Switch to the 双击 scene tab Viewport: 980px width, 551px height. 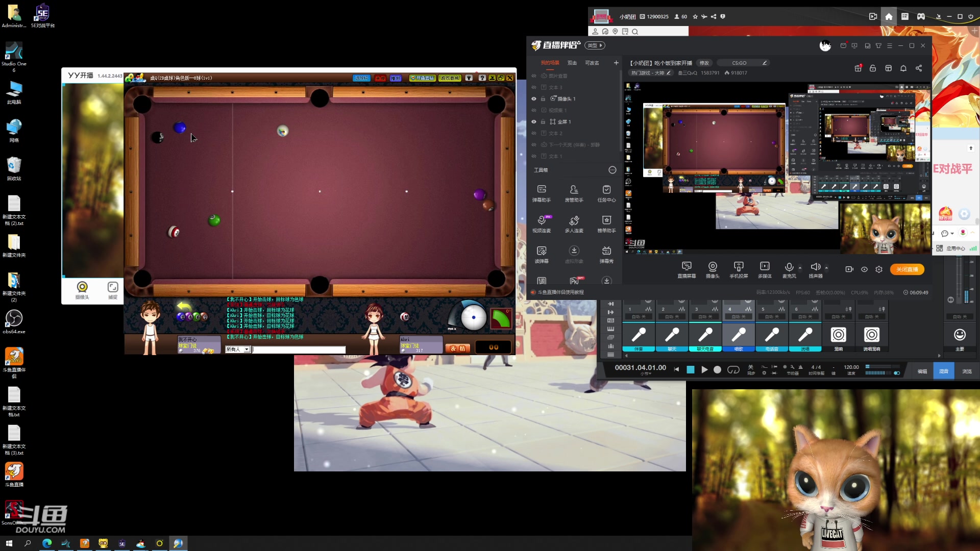(x=572, y=63)
